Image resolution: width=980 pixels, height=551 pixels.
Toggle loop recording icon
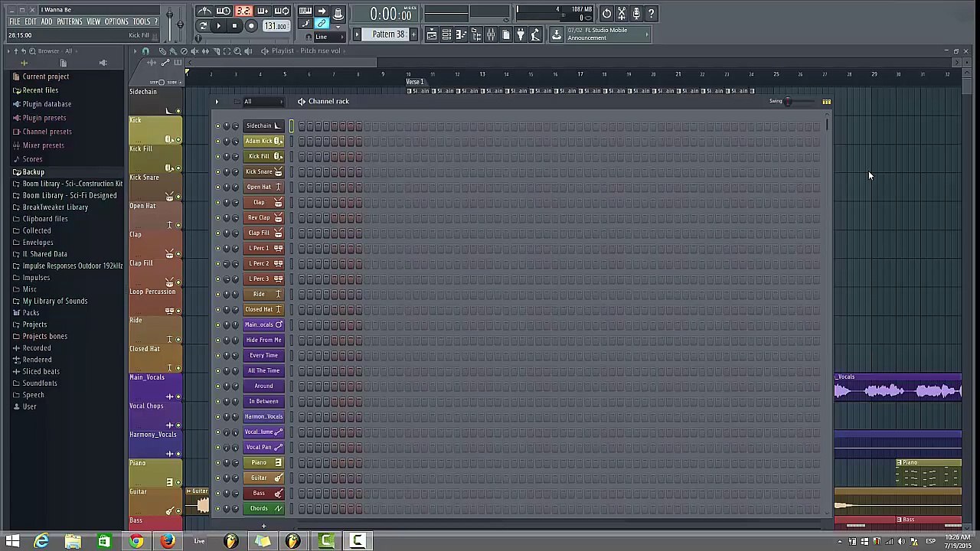(282, 11)
